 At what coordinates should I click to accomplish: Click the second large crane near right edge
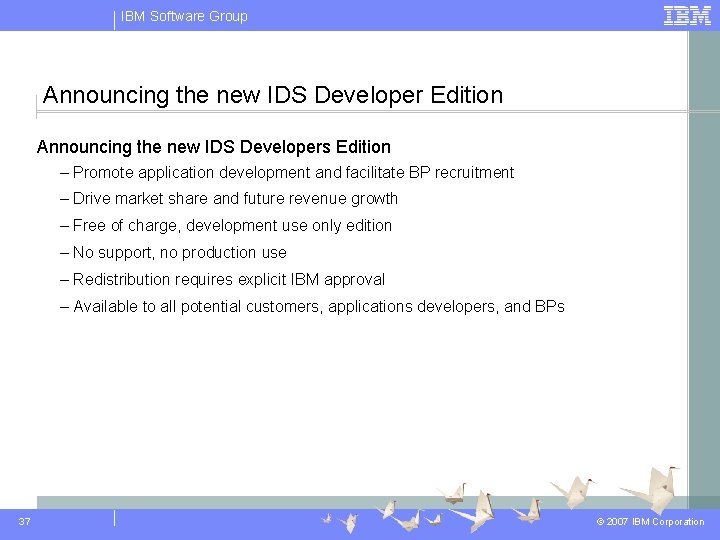click(x=574, y=492)
